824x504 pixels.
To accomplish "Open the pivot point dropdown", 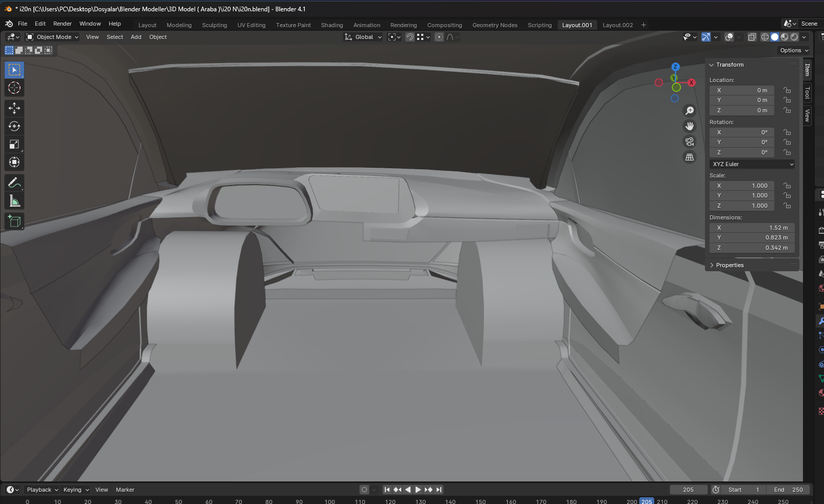I will pos(394,37).
